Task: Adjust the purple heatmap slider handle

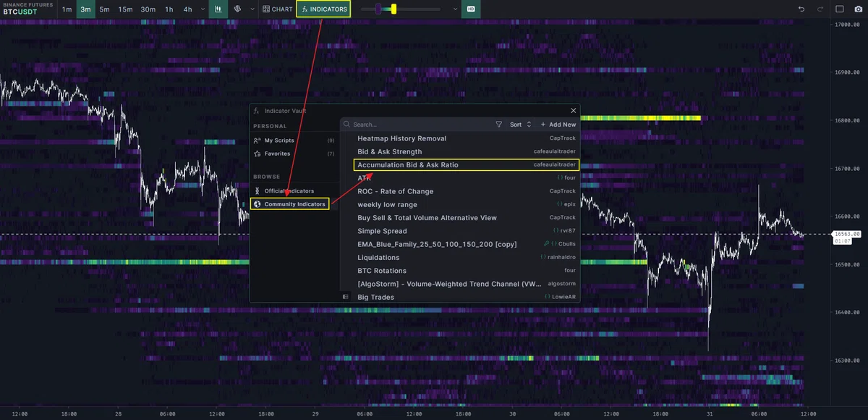Action: click(x=378, y=9)
